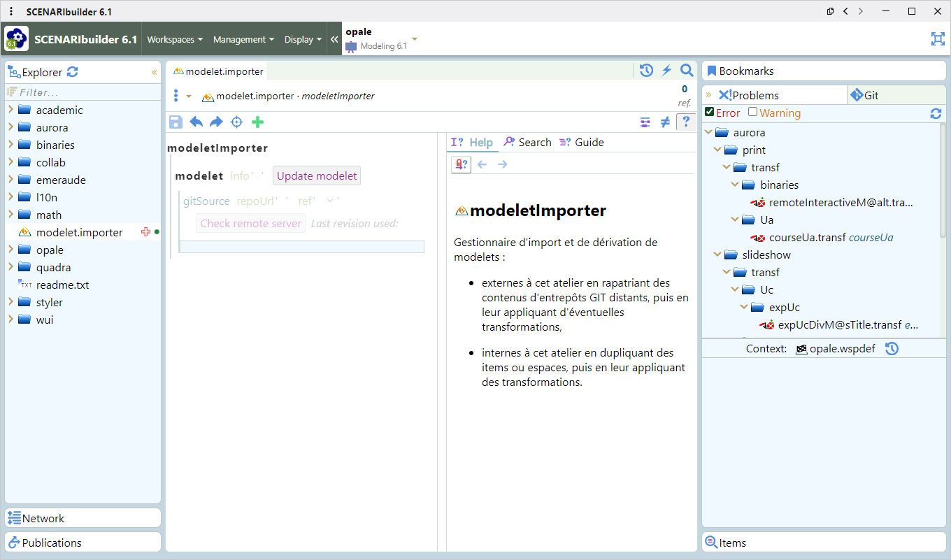951x560 pixels.
Task: Open the Display menu
Action: point(302,39)
